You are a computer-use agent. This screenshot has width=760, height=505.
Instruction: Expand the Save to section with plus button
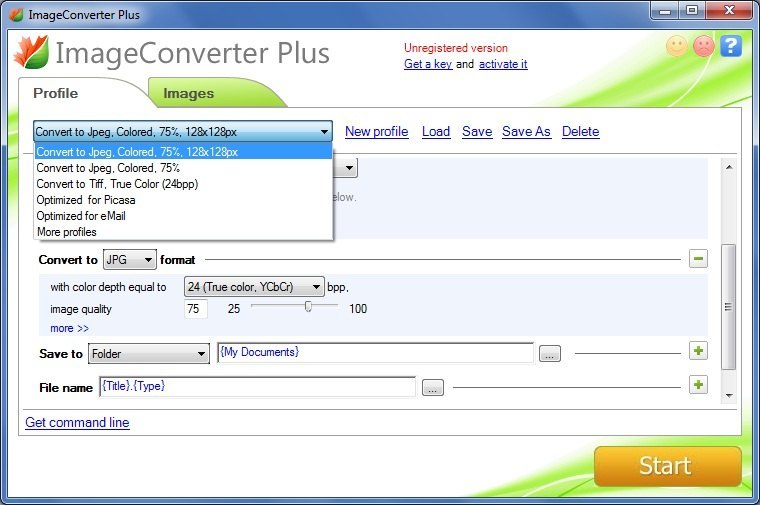pyautogui.click(x=698, y=350)
